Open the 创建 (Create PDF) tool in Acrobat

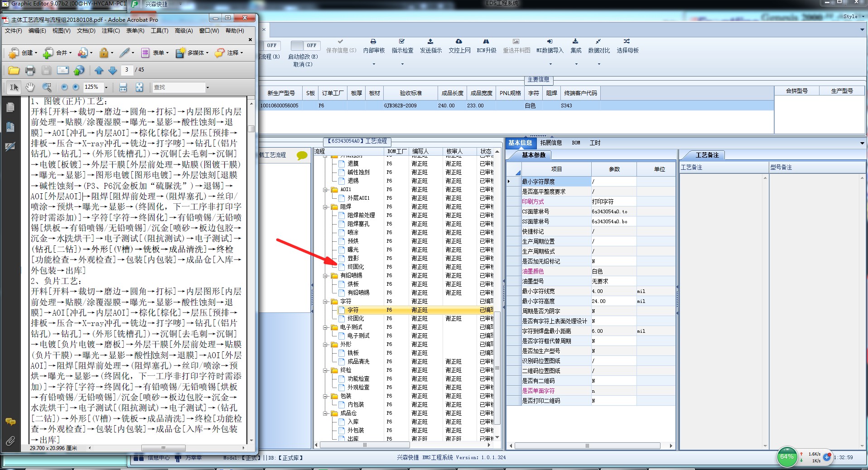[x=23, y=53]
